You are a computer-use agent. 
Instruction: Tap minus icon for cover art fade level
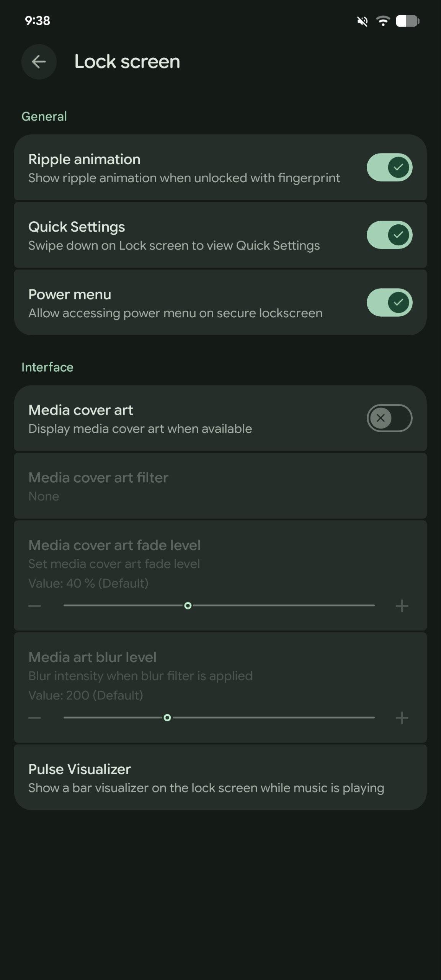click(x=34, y=606)
